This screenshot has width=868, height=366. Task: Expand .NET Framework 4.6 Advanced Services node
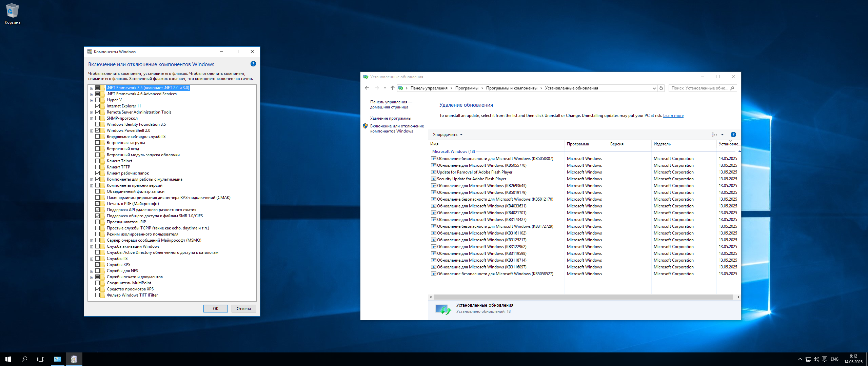(x=92, y=94)
